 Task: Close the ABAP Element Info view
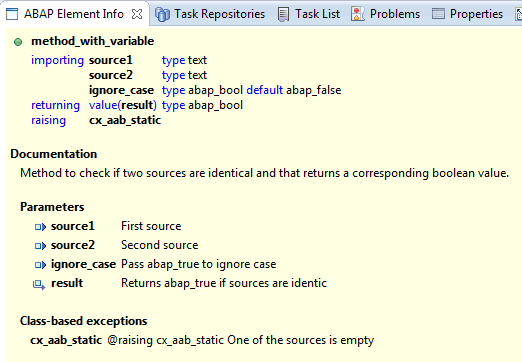click(137, 14)
